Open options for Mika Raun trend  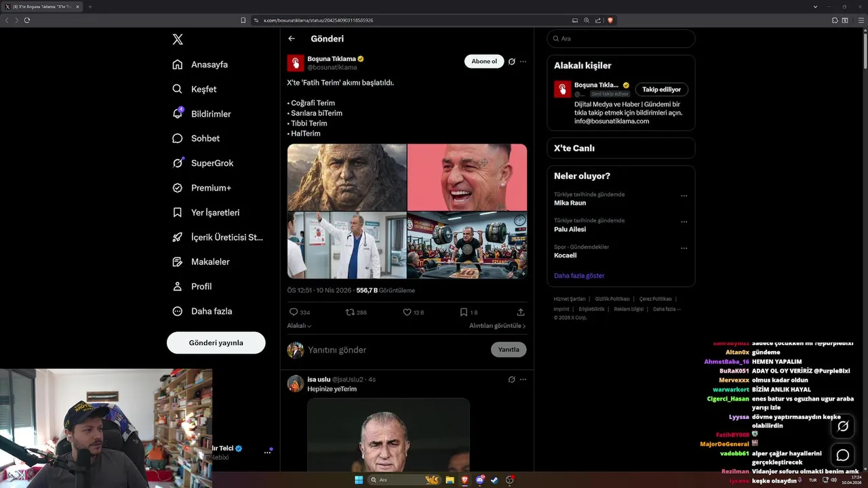pyautogui.click(x=684, y=196)
